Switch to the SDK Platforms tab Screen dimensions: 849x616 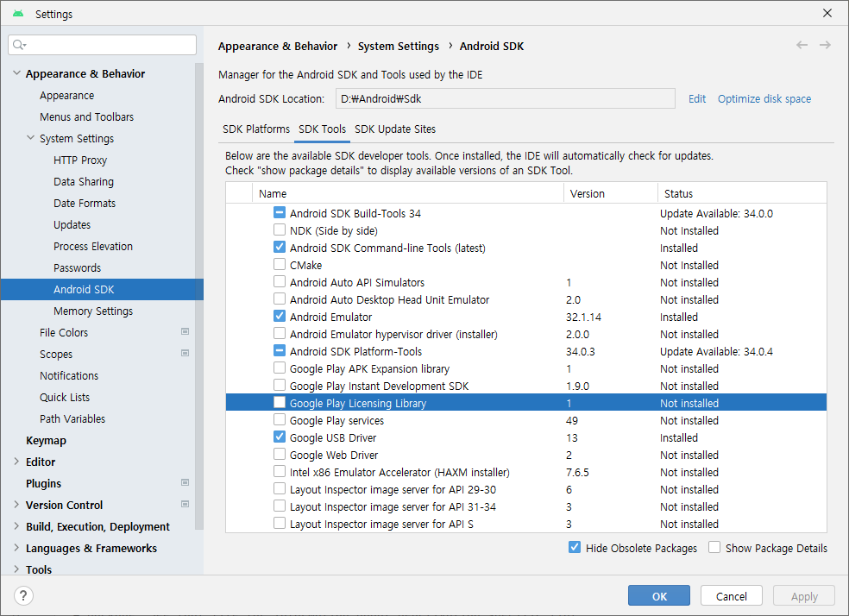(256, 129)
